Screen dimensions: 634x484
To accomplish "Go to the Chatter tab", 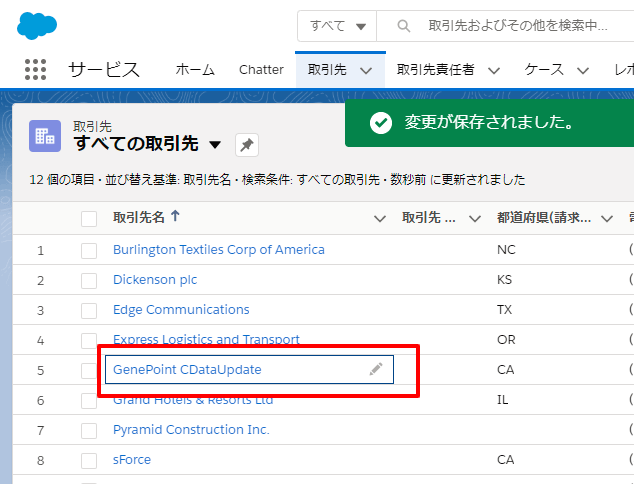I will [x=261, y=70].
